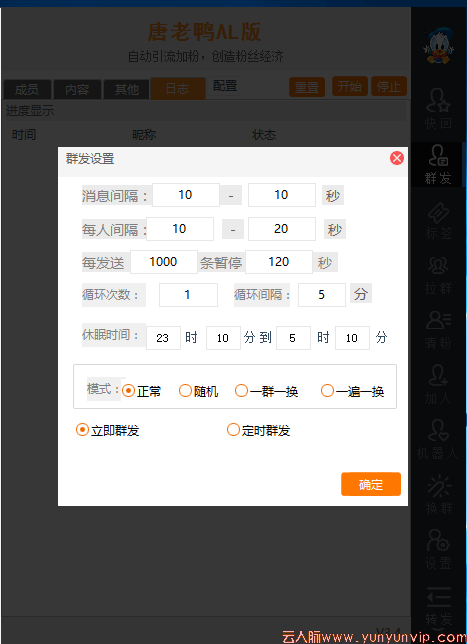The image size is (467, 644).
Task: Switch to the 配置 tab
Action: (x=225, y=86)
